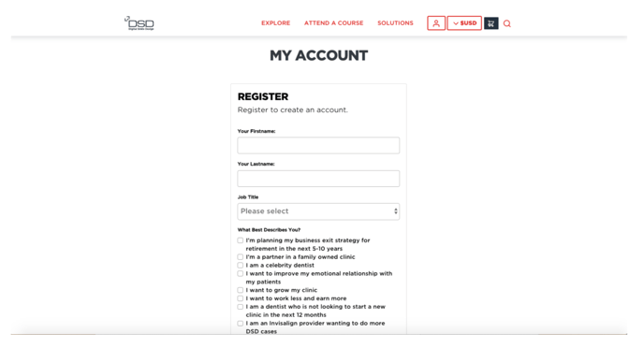Screen dimensions: 644x348
Task: Open the ATTEND A COURSE menu
Action: (x=333, y=23)
